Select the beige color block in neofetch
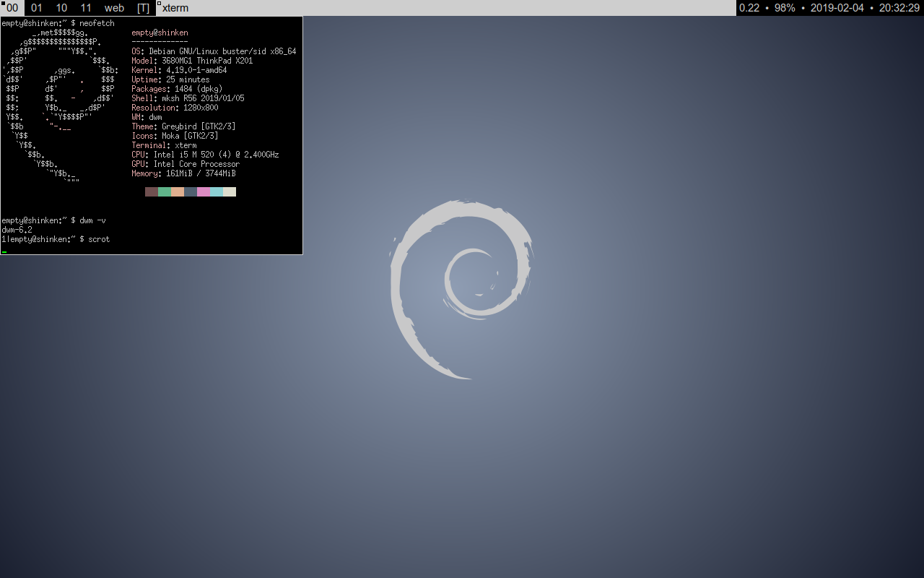This screenshot has height=578, width=924. coord(230,191)
